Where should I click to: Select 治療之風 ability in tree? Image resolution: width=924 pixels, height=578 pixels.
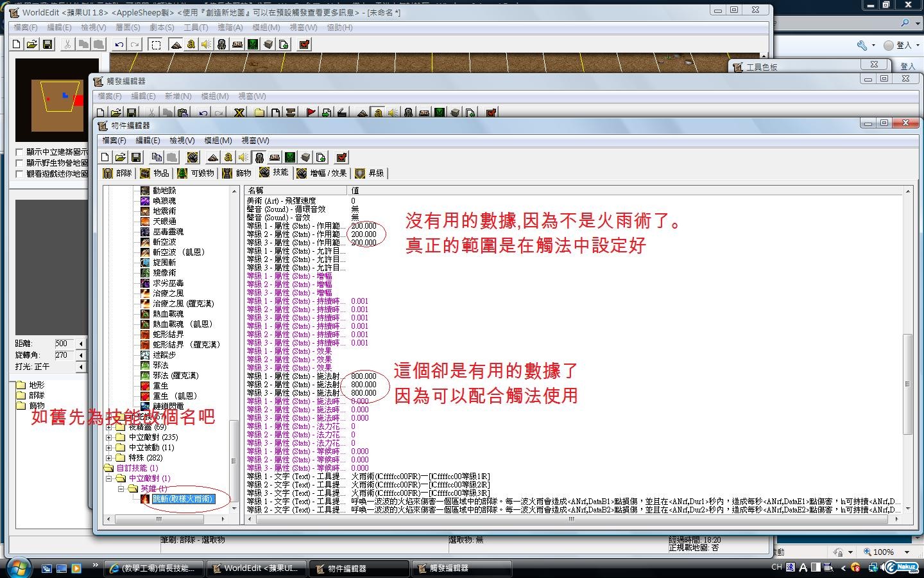point(168,293)
